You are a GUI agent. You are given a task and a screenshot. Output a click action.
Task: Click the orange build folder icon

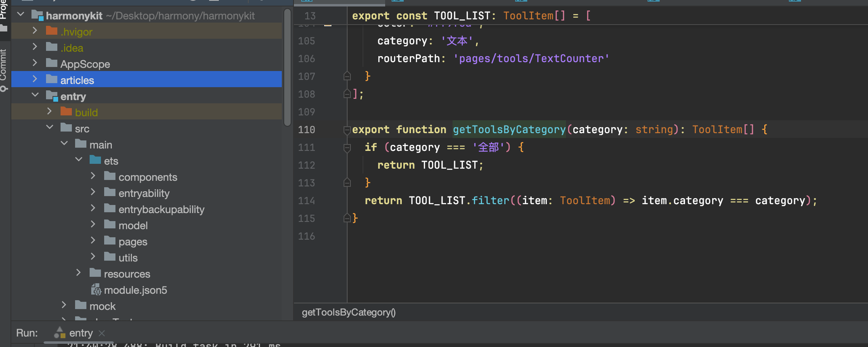(x=66, y=111)
